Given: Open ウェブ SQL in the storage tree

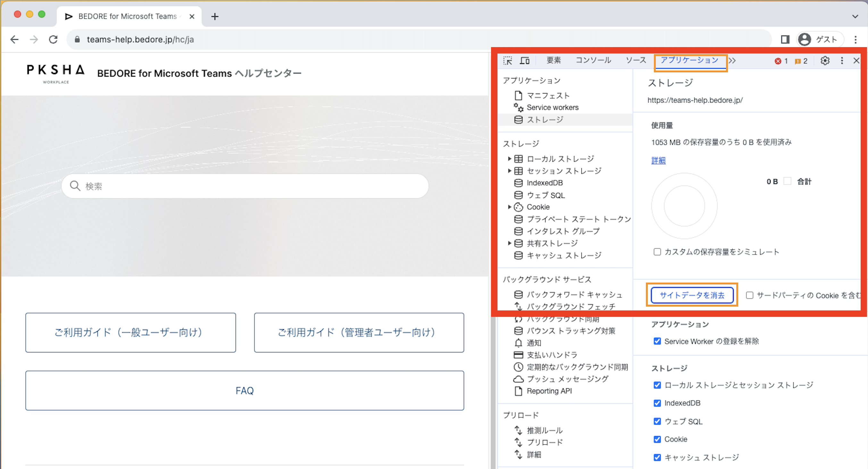Looking at the screenshot, I should pos(546,195).
